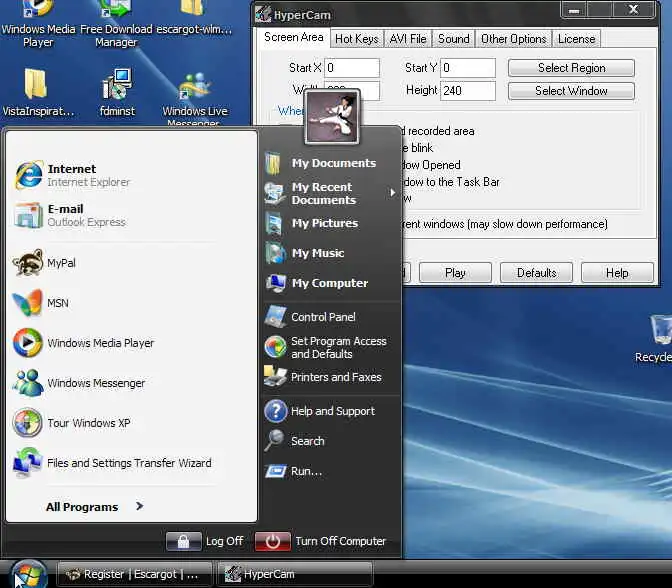Screen dimensions: 672x588
Task: Launch MSN butterfly icon
Action: click(27, 303)
